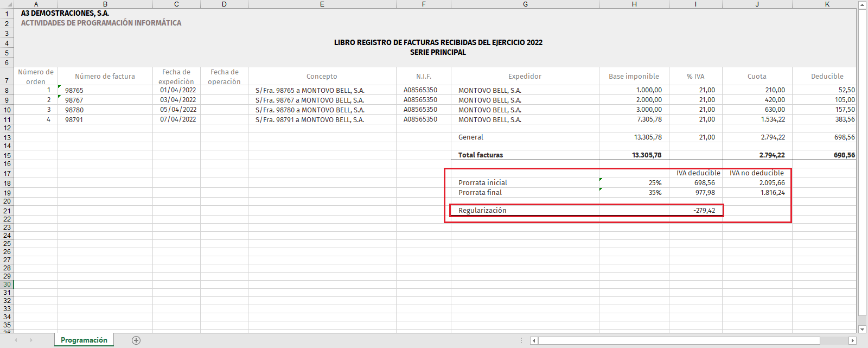This screenshot has height=348, width=868.
Task: Click 'Fecha de expedición' heading cell
Action: (x=176, y=77)
